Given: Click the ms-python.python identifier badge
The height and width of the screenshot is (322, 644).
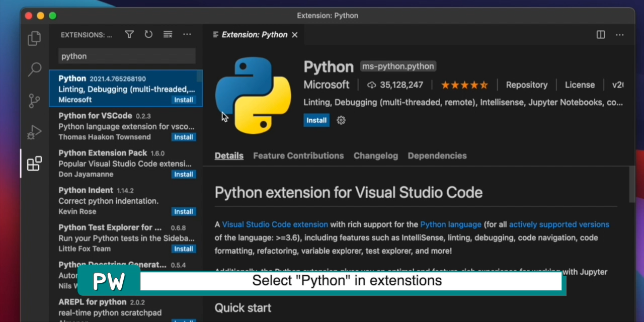Looking at the screenshot, I should point(398,66).
